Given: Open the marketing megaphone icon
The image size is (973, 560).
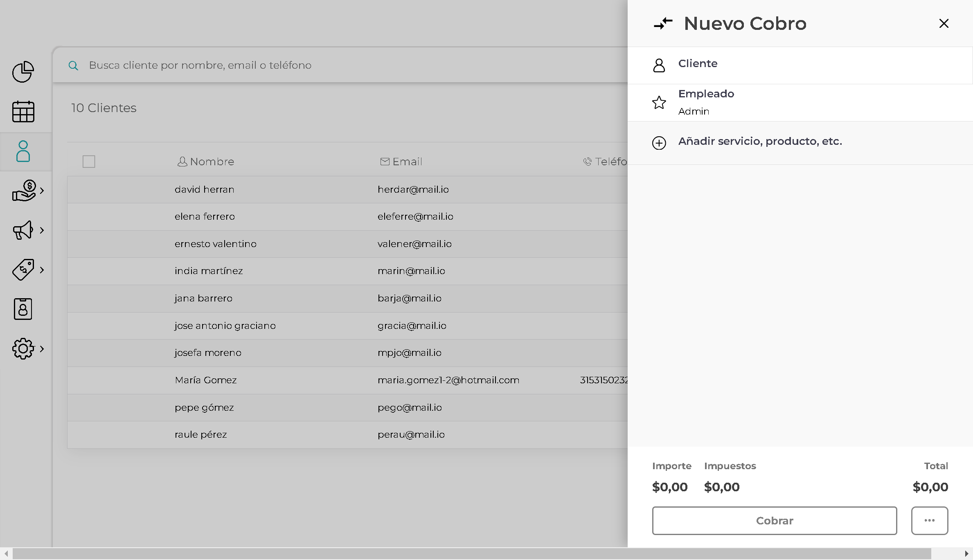Looking at the screenshot, I should click(x=23, y=230).
